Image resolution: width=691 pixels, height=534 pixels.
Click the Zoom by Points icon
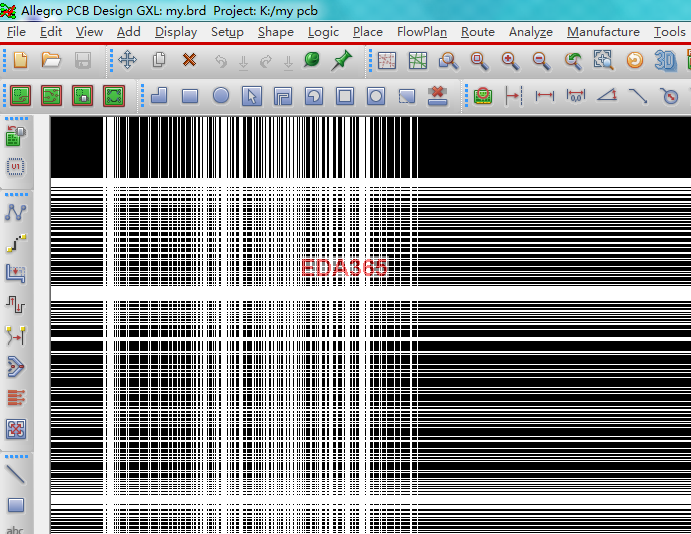(x=448, y=60)
